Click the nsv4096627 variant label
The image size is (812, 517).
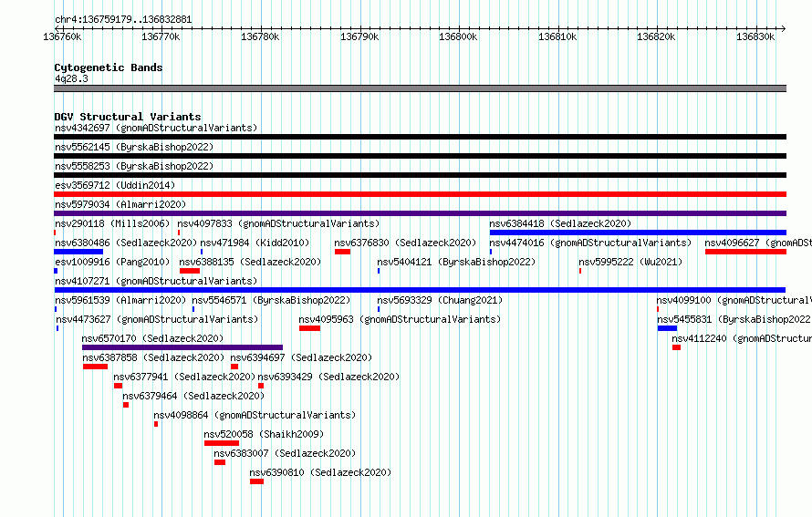pos(757,243)
